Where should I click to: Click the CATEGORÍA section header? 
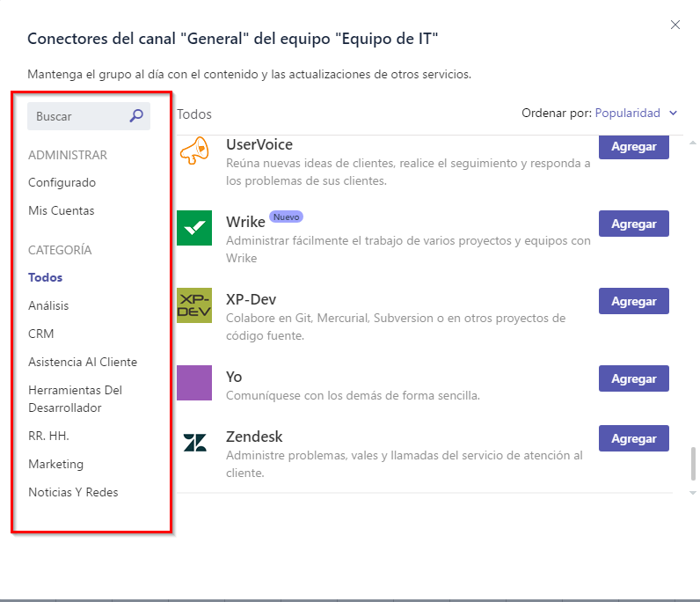tap(60, 250)
